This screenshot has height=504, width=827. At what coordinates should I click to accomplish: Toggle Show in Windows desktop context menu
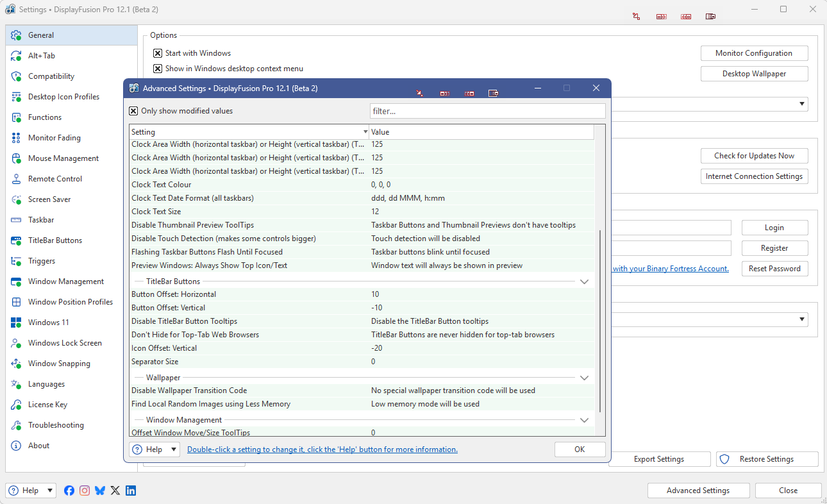click(x=158, y=69)
